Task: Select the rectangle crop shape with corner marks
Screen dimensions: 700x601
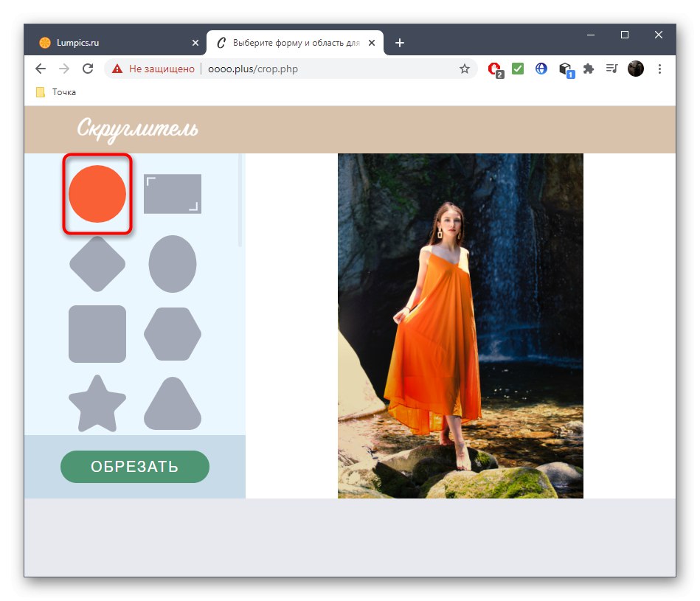Action: [x=173, y=194]
